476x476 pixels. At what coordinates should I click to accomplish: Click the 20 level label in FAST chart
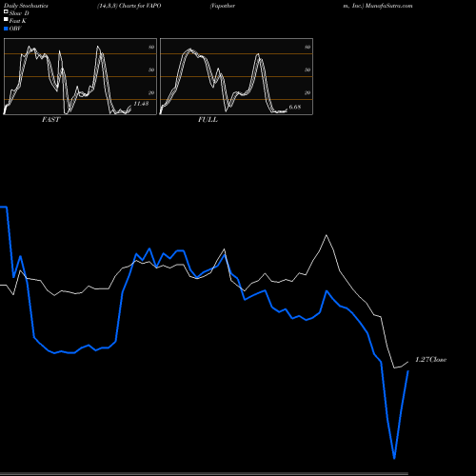pos(151,92)
